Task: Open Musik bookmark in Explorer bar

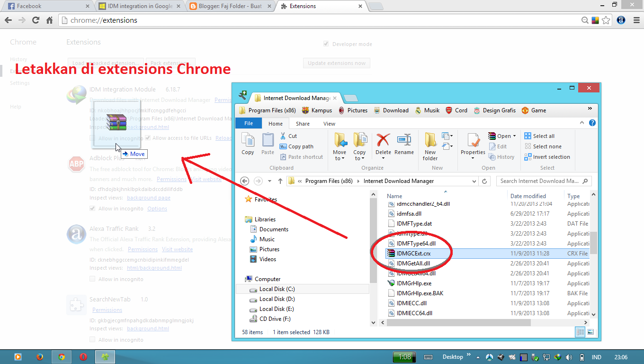Action: pos(427,110)
